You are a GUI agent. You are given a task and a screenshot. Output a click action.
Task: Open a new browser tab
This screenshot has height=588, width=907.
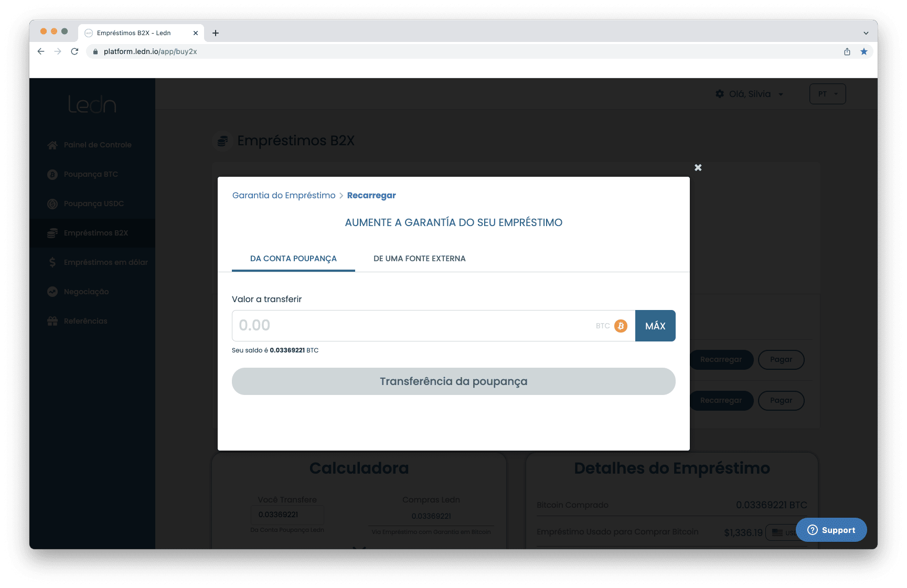pos(216,33)
